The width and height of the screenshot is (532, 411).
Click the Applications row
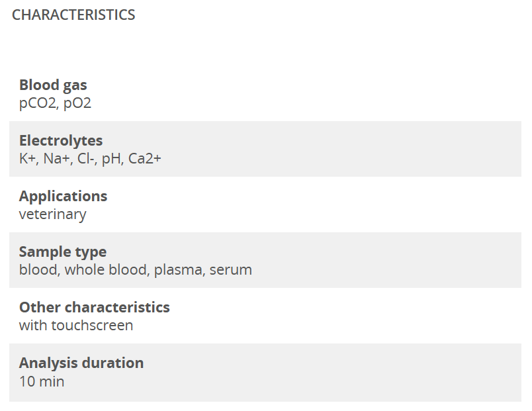[265, 205]
